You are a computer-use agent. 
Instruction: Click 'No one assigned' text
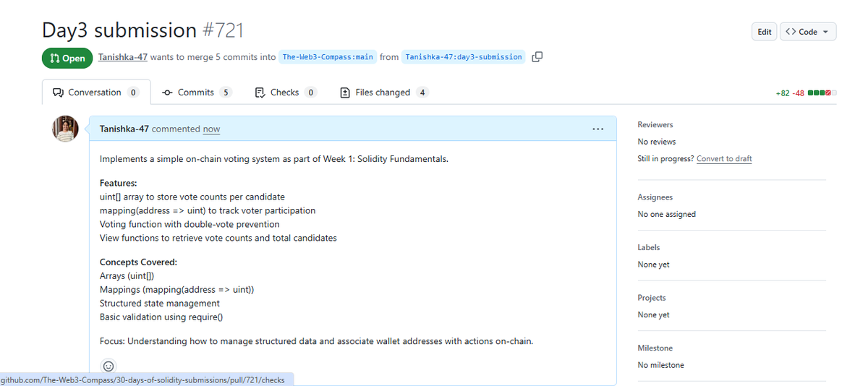tap(667, 214)
